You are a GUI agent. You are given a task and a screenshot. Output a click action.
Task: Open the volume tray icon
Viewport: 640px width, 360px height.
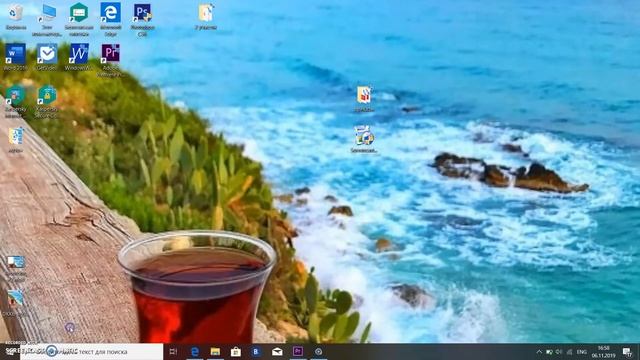[559, 352]
